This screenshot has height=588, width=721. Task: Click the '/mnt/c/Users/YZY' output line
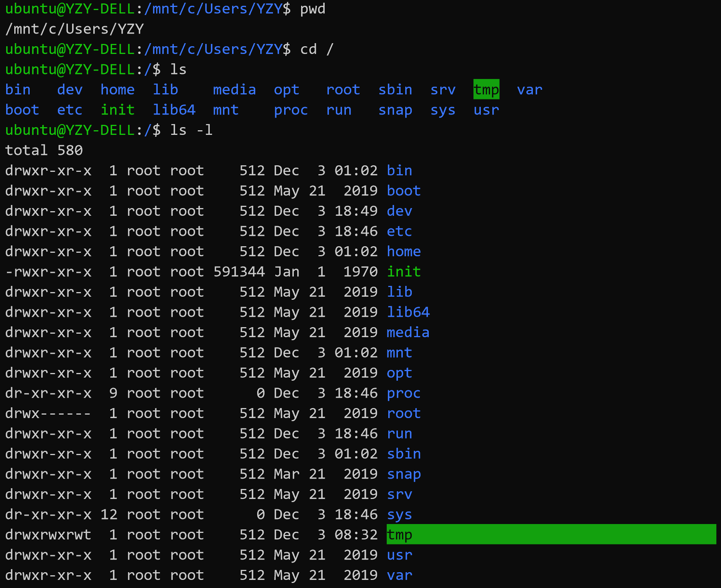click(74, 29)
